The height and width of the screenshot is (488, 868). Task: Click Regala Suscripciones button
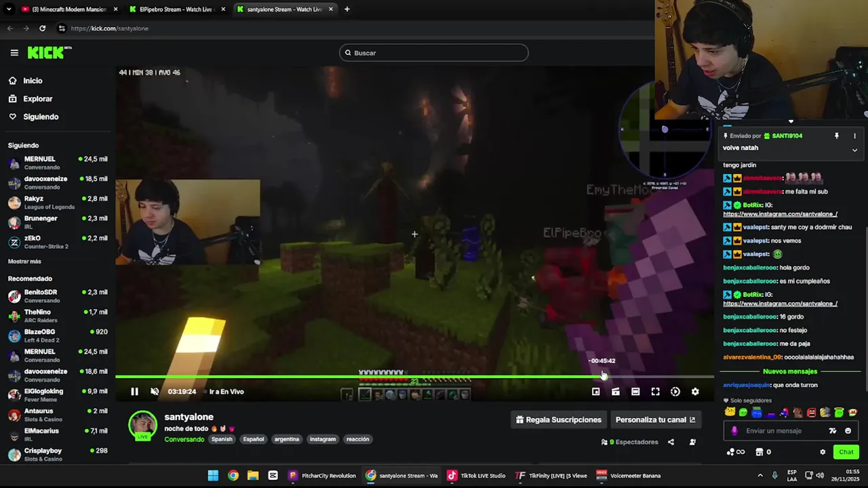pyautogui.click(x=559, y=420)
